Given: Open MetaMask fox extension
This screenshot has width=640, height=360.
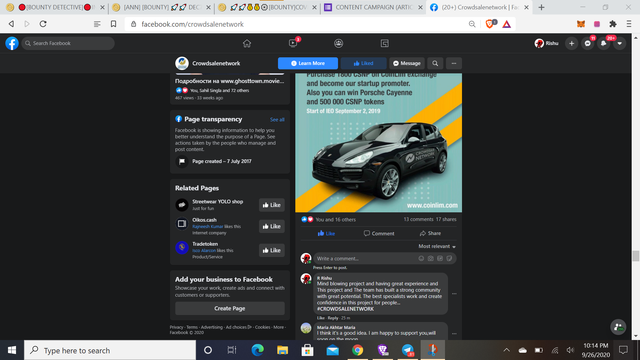Looking at the screenshot, I should point(581,24).
